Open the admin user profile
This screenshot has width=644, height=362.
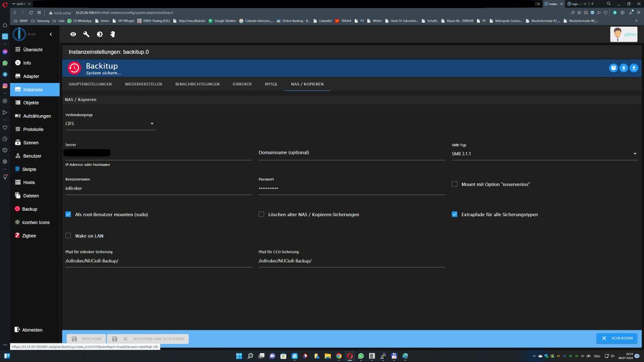pos(624,34)
